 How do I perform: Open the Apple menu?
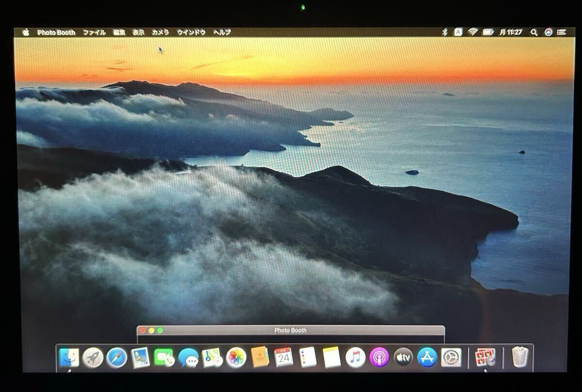click(26, 32)
